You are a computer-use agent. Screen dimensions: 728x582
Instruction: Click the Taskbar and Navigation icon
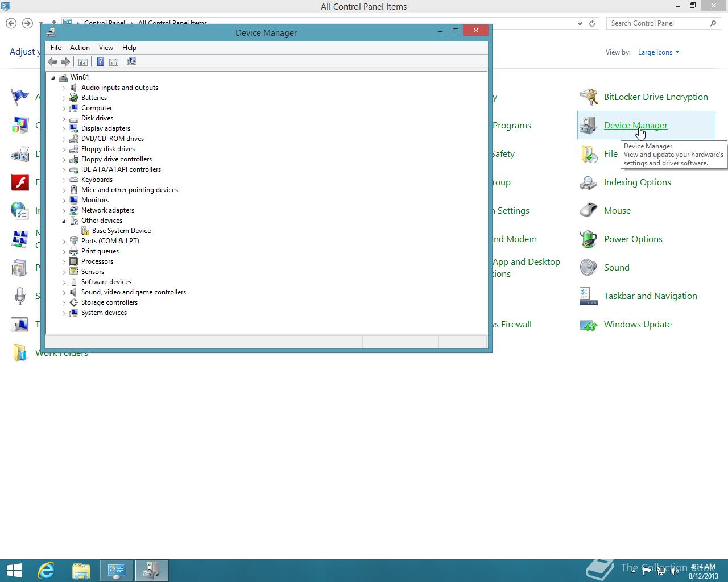pos(589,296)
